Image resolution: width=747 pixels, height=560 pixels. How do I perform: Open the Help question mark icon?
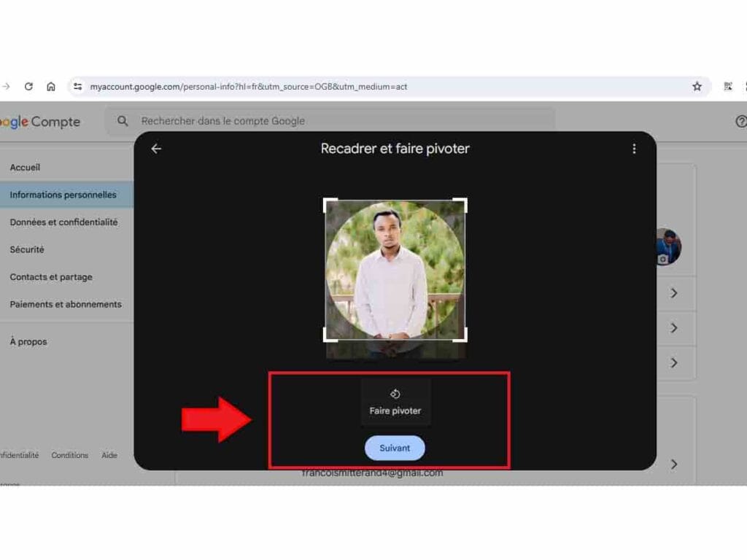pyautogui.click(x=741, y=121)
